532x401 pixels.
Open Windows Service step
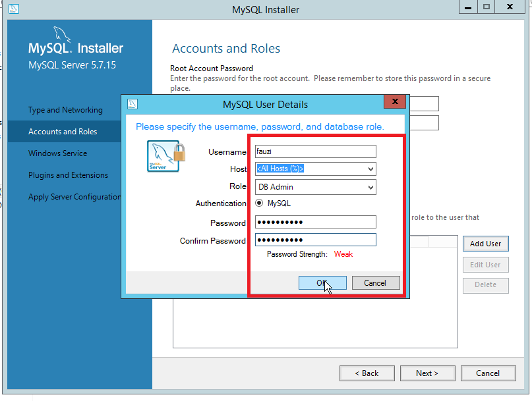(57, 153)
